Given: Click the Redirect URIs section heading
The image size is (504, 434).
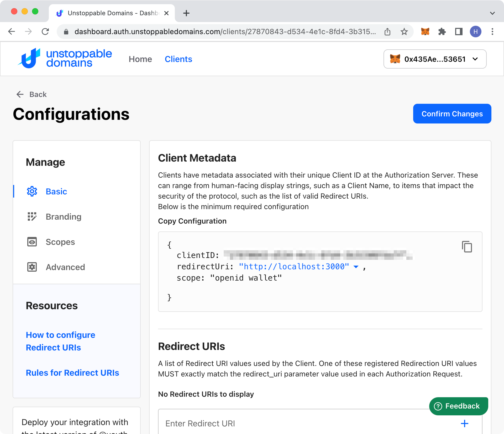Looking at the screenshot, I should pyautogui.click(x=191, y=346).
